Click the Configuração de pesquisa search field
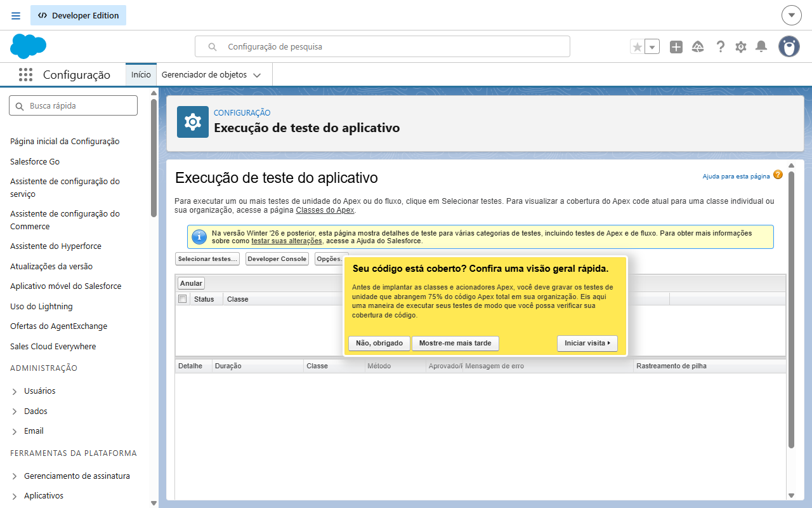The width and height of the screenshot is (812, 508). (383, 46)
